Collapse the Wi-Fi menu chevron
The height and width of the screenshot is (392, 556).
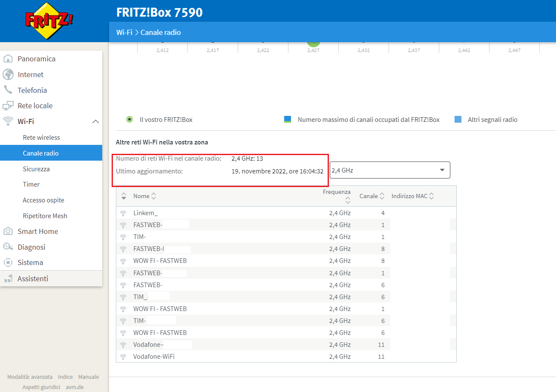(x=96, y=122)
